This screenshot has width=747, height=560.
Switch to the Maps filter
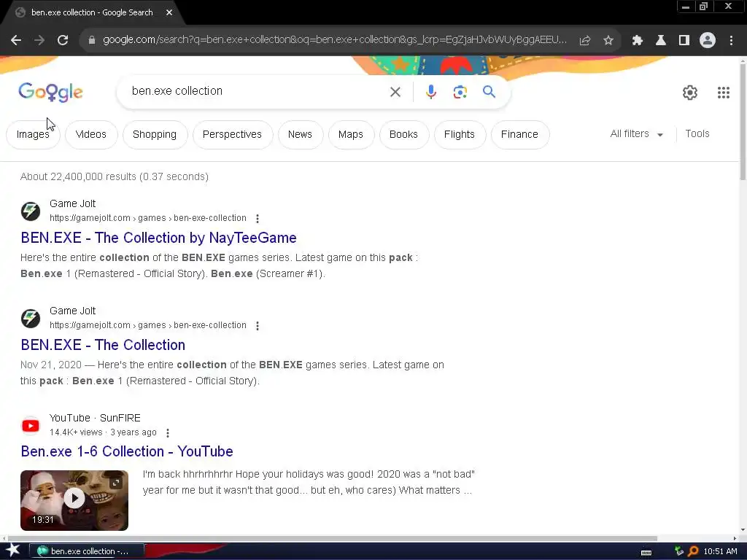coord(351,135)
